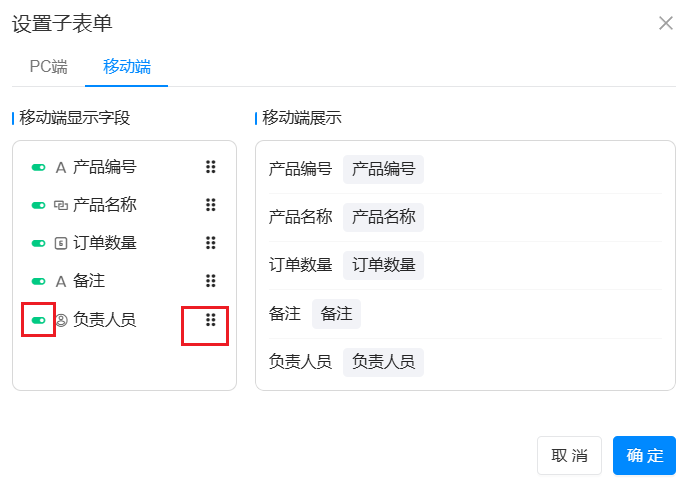Viewport: 684px width, 480px height.
Task: Click the 产品编号 preview tag
Action: 383,169
